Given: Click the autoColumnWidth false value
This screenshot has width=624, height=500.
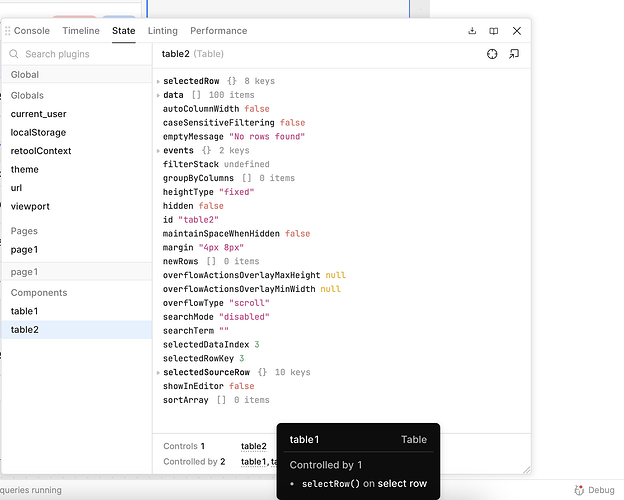Looking at the screenshot, I should click(x=257, y=109).
